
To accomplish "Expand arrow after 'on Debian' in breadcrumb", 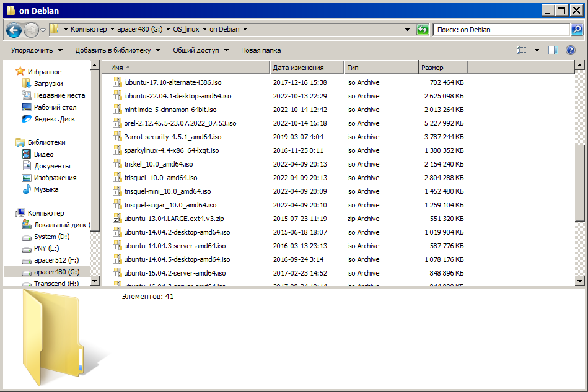I will click(245, 29).
